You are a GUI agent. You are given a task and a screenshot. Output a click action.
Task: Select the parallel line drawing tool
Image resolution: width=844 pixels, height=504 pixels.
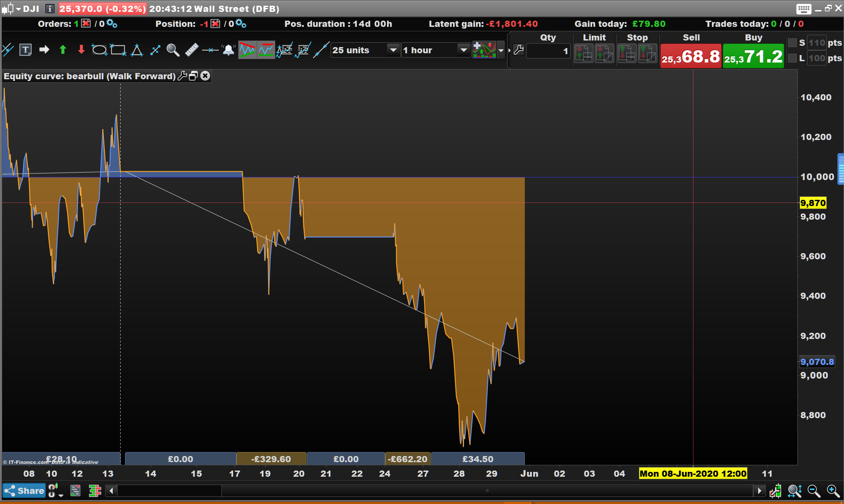[8, 50]
